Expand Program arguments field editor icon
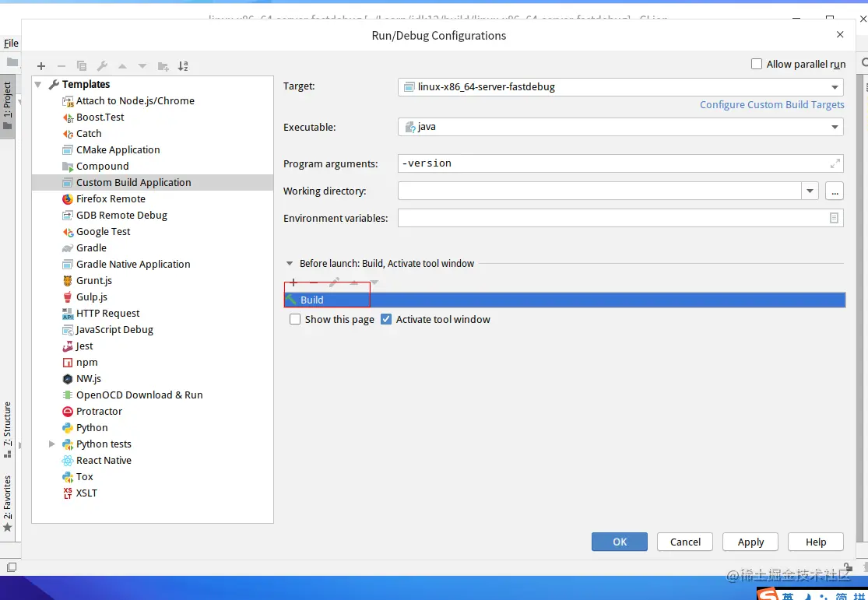The width and height of the screenshot is (868, 600). pos(835,164)
